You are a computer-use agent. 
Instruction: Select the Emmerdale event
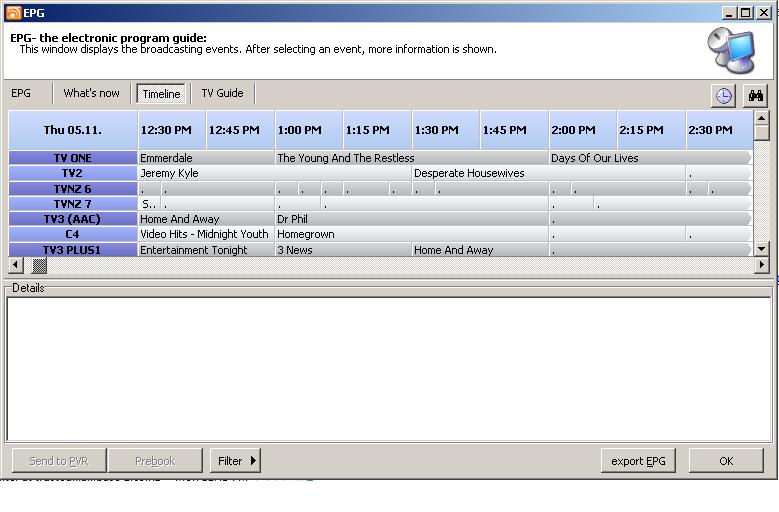click(206, 158)
